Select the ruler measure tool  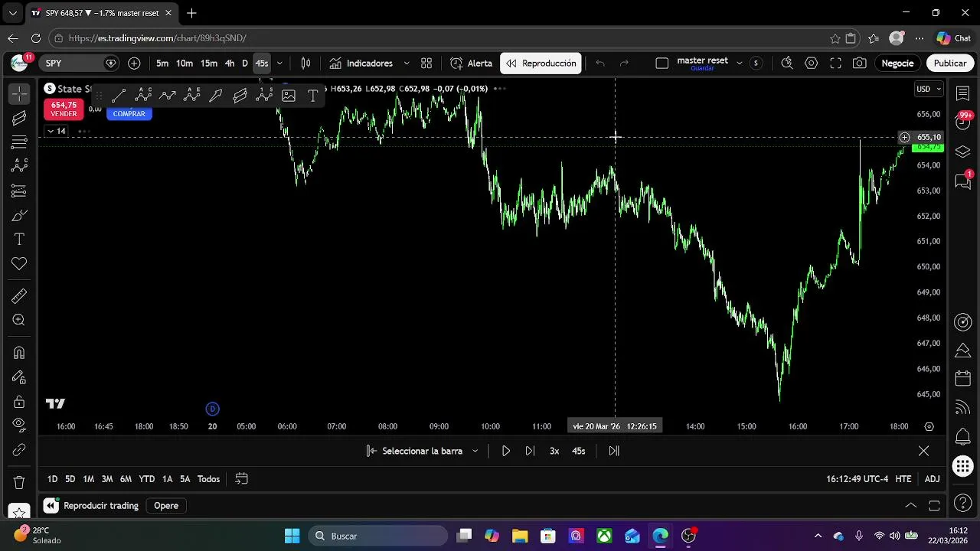[x=19, y=296]
